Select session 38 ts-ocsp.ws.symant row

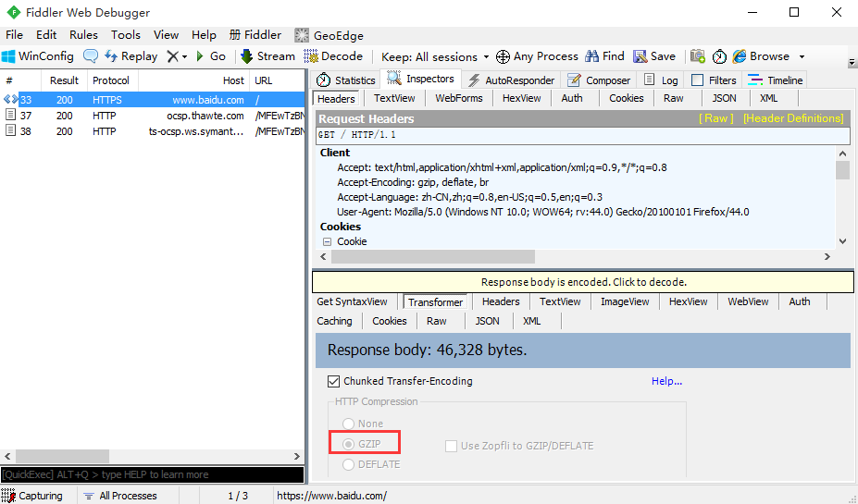[152, 131]
